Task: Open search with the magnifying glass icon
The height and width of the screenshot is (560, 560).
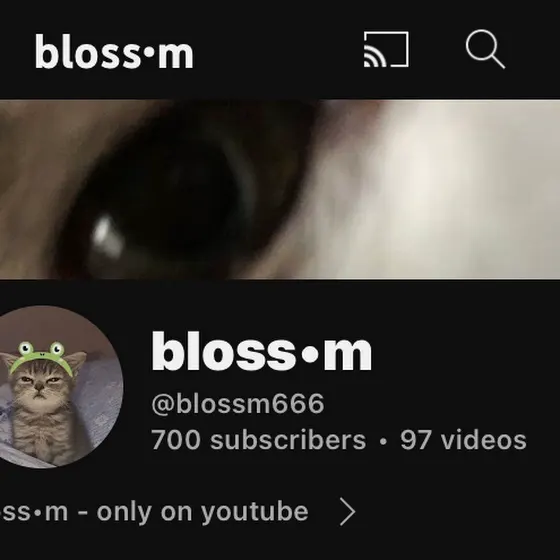Action: (485, 49)
